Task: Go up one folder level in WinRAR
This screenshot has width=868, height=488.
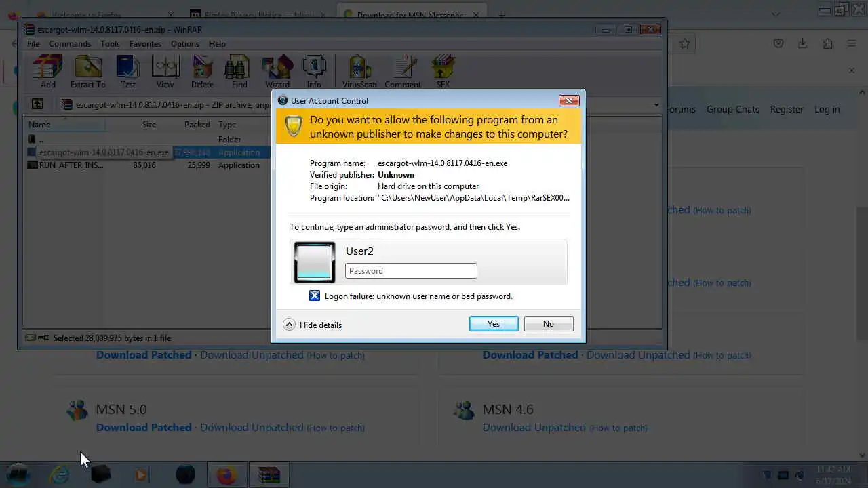Action: click(x=37, y=104)
